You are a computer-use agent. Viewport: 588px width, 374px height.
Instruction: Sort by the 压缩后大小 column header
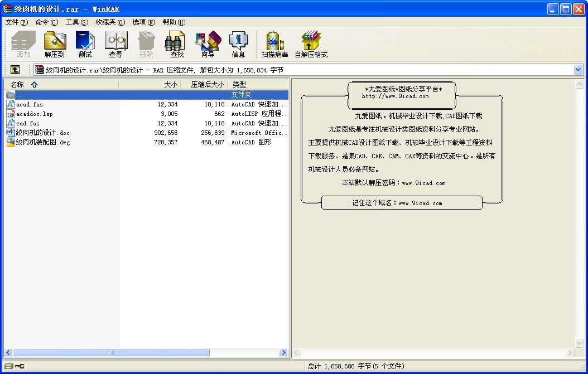[204, 84]
